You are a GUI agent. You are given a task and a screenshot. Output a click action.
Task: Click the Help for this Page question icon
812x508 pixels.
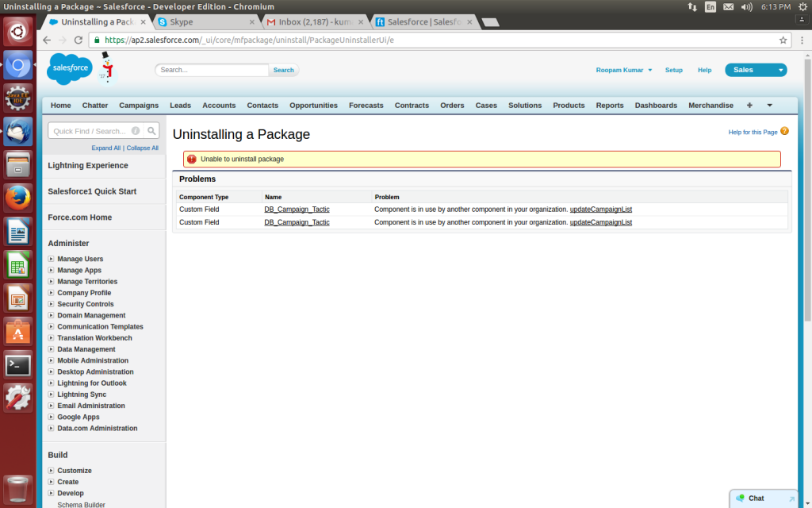click(x=784, y=131)
